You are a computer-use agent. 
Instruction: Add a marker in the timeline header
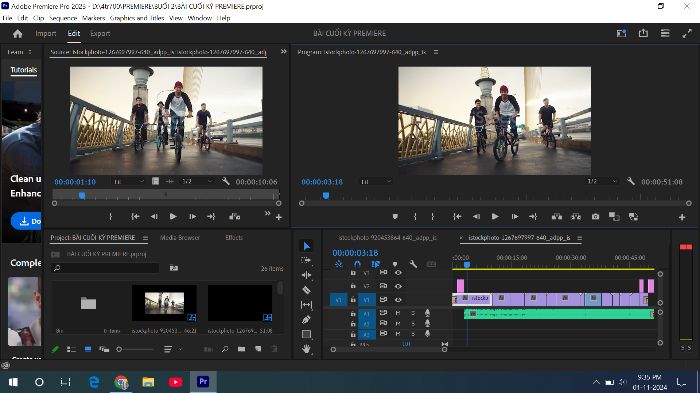[395, 264]
